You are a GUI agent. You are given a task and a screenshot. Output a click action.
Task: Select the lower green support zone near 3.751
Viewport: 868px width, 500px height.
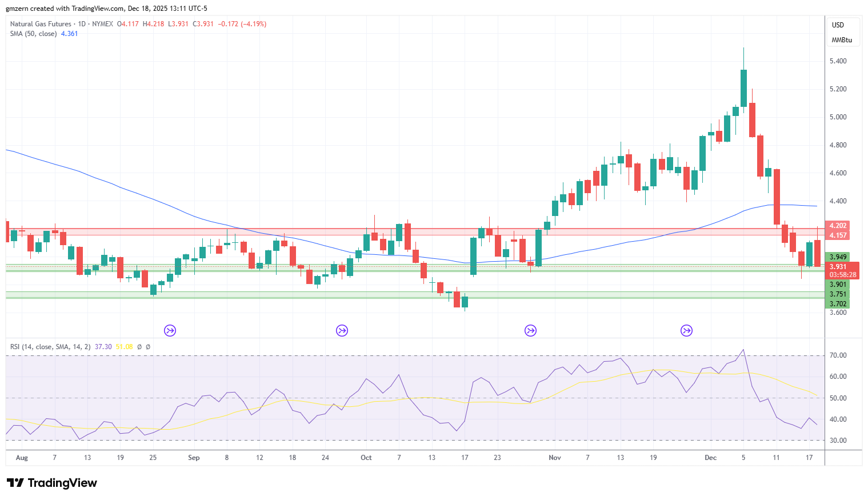click(415, 295)
